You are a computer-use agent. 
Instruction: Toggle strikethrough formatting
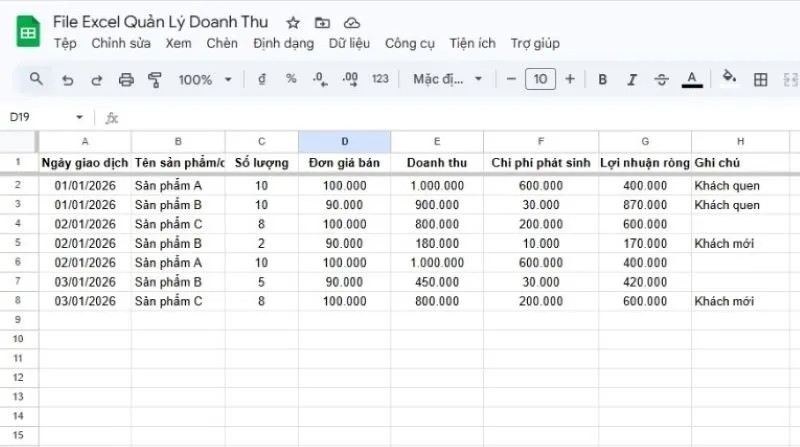pyautogui.click(x=661, y=80)
